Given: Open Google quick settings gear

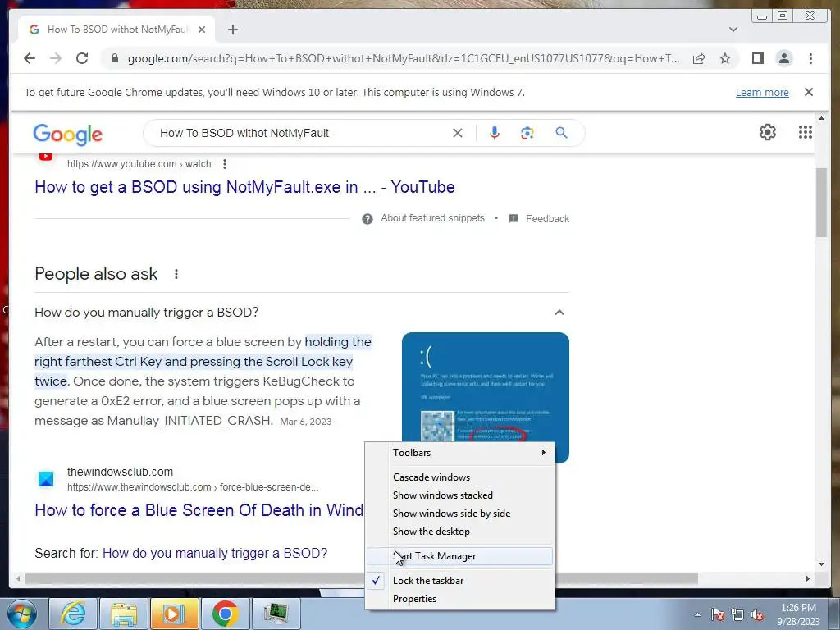Looking at the screenshot, I should [x=768, y=132].
